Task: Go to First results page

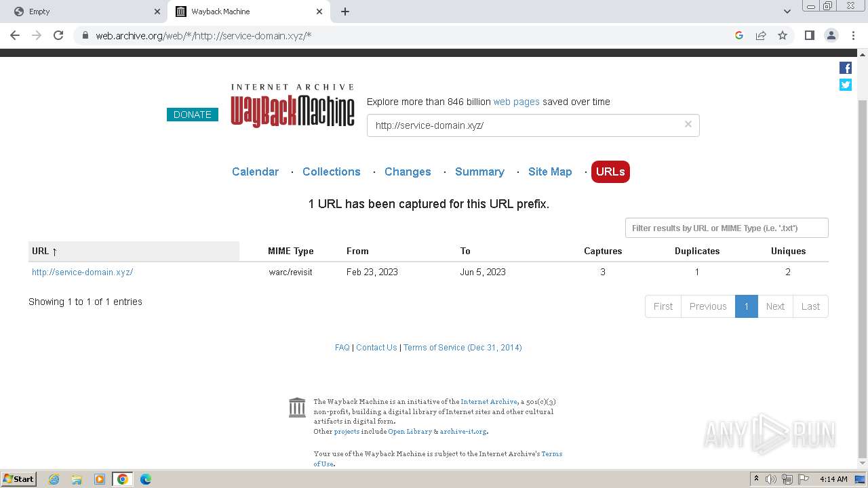Action: [x=663, y=306]
